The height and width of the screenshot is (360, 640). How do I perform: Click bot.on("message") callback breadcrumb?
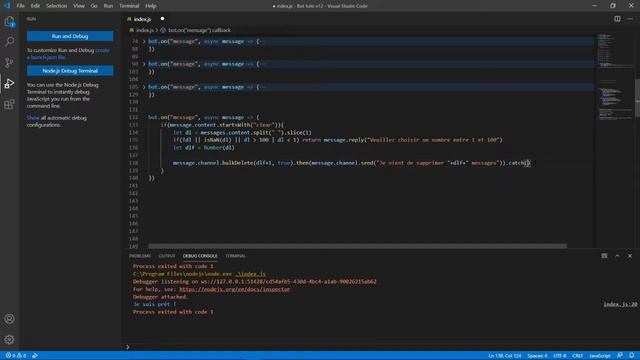(x=199, y=30)
